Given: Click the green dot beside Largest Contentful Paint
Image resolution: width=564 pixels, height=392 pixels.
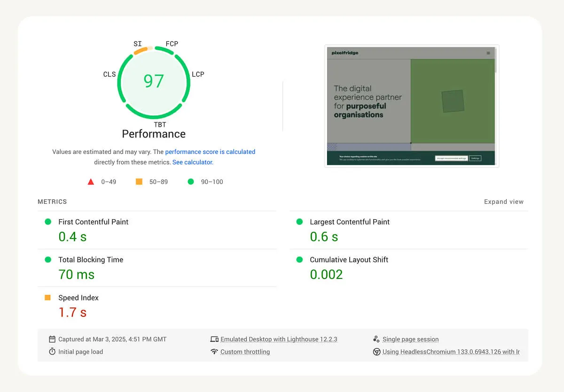Looking at the screenshot, I should [x=299, y=222].
